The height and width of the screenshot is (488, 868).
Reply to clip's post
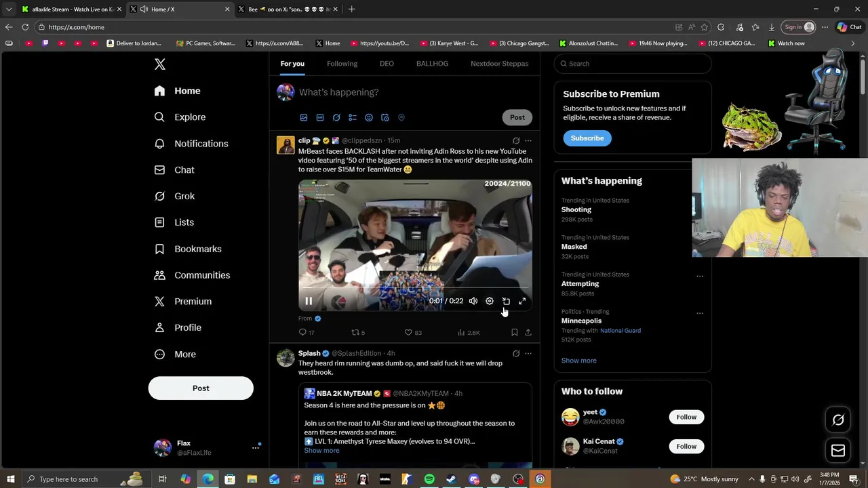[x=307, y=332]
